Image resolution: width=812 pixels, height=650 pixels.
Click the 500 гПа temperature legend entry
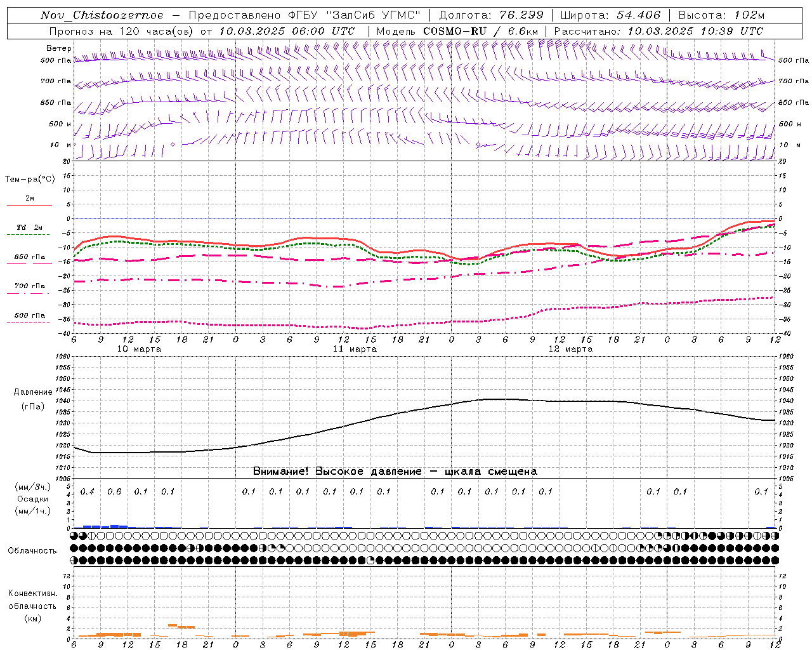[x=30, y=315]
